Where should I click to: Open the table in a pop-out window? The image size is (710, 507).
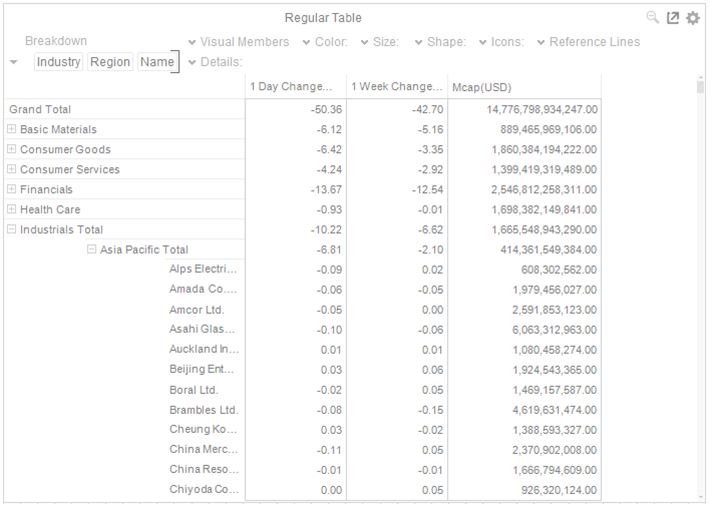point(673,18)
